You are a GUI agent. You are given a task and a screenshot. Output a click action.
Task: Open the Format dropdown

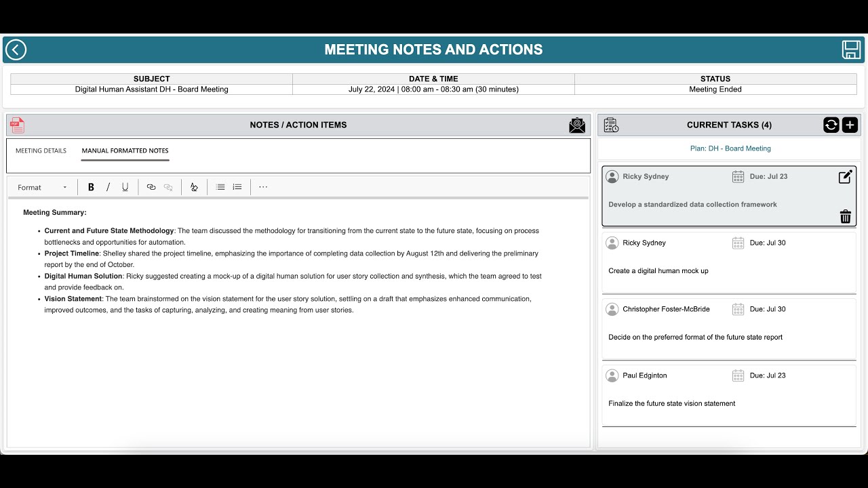click(43, 187)
